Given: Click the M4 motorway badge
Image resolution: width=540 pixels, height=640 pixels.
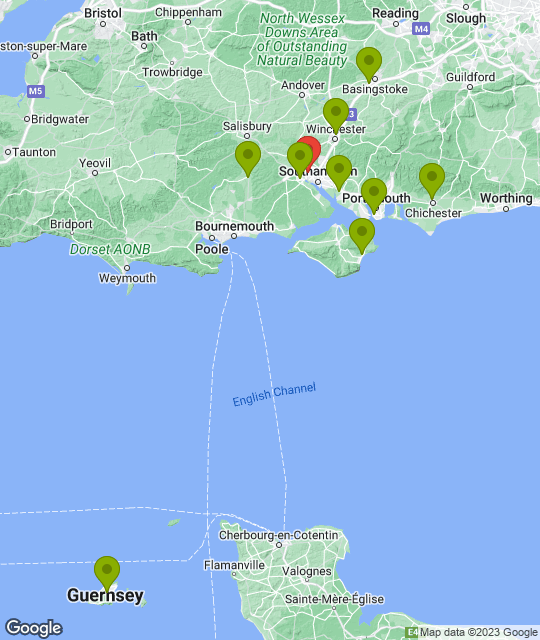Looking at the screenshot, I should pos(421,29).
